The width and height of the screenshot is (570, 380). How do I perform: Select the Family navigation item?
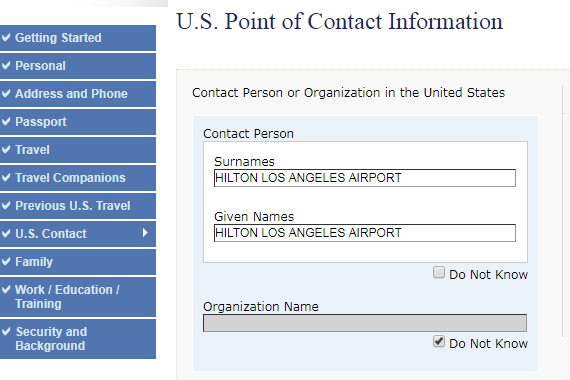[78, 262]
